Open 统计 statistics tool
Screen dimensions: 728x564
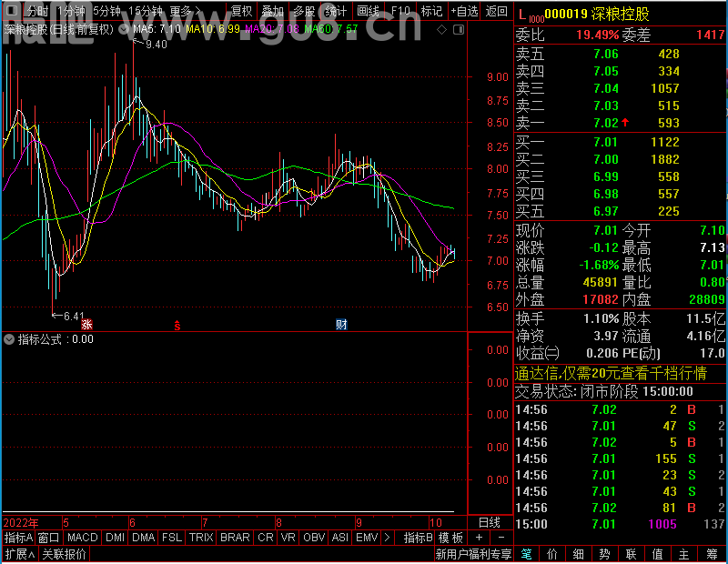coord(336,11)
